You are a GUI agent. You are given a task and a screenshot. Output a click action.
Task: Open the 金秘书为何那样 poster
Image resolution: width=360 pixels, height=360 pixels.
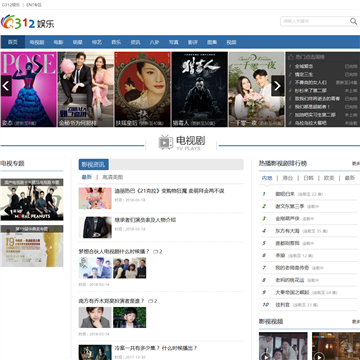click(86, 89)
